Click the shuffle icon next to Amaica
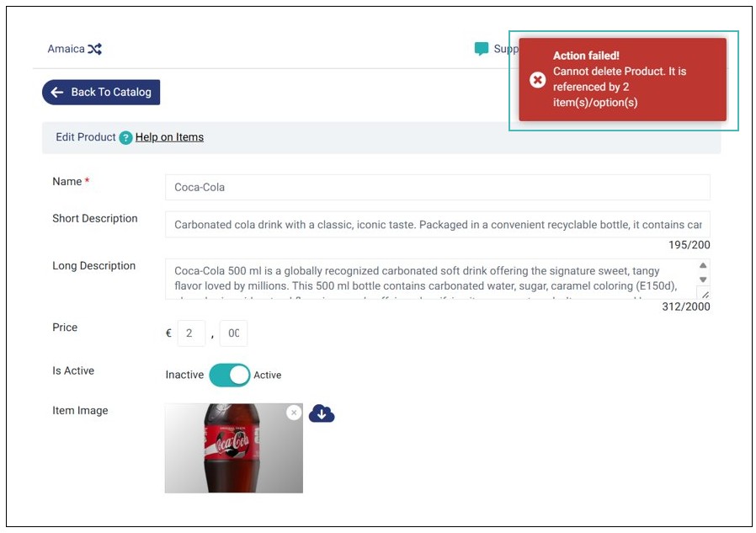Image resolution: width=756 pixels, height=533 pixels. click(x=94, y=49)
